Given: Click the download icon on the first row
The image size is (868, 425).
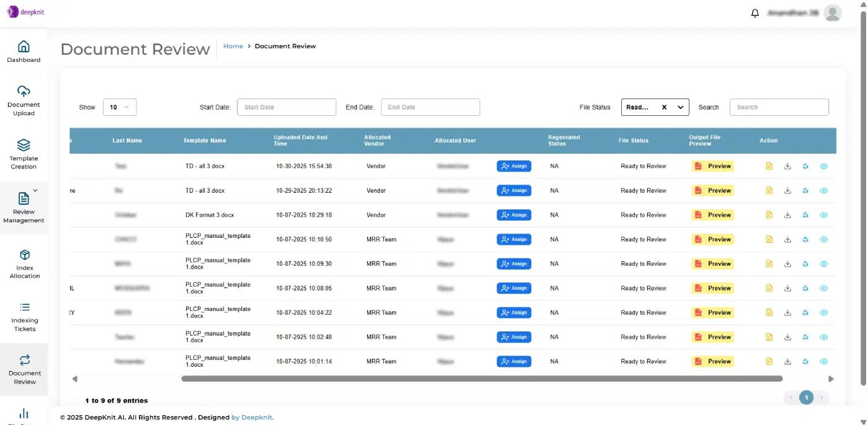Looking at the screenshot, I should [x=787, y=166].
